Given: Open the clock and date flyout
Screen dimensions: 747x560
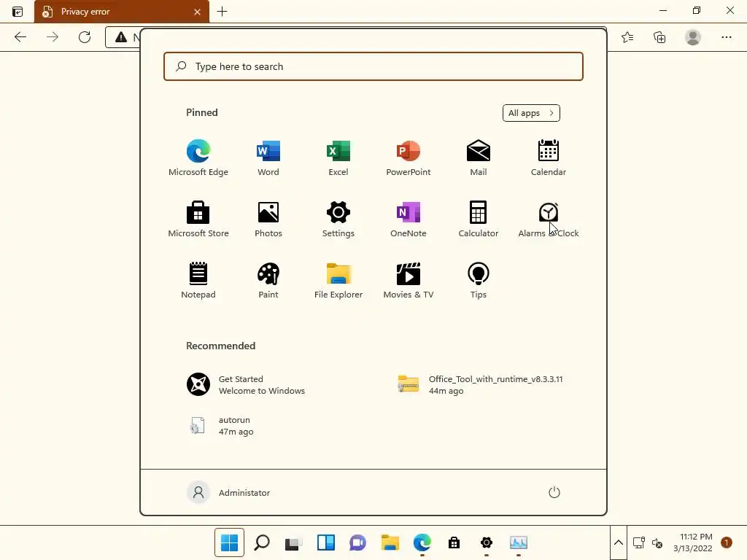Looking at the screenshot, I should click(x=693, y=542).
